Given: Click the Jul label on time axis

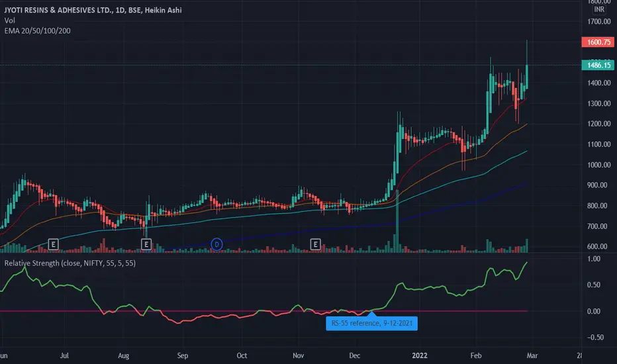Looking at the screenshot, I should [x=64, y=355].
